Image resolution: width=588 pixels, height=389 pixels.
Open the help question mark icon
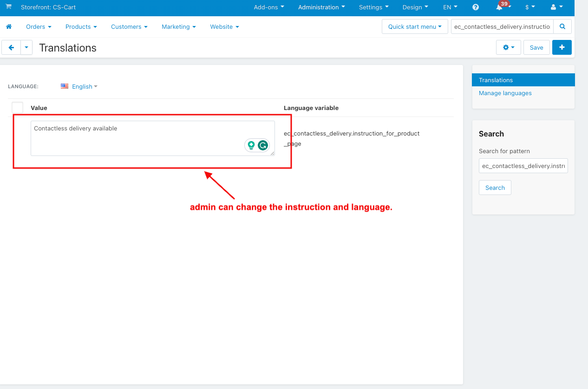(x=476, y=7)
